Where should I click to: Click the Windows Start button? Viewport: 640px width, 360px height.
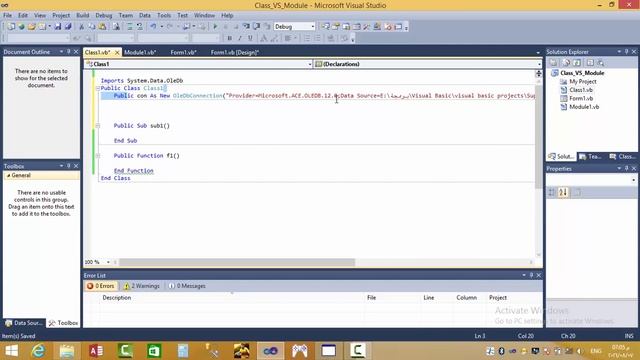coord(11,351)
